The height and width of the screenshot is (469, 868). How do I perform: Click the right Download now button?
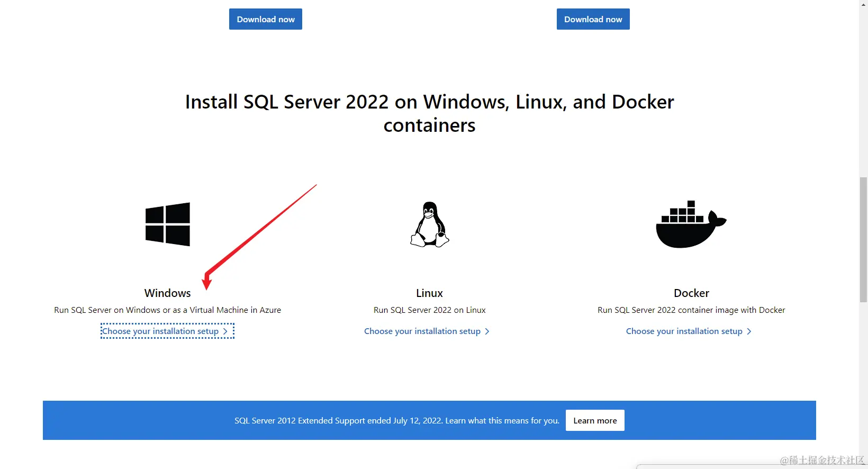pyautogui.click(x=593, y=19)
